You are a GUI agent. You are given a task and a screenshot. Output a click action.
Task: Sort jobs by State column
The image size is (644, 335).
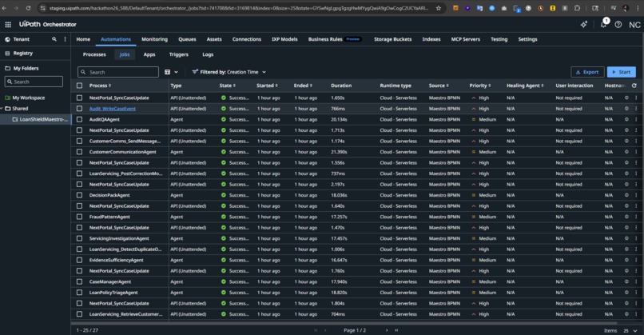click(228, 86)
